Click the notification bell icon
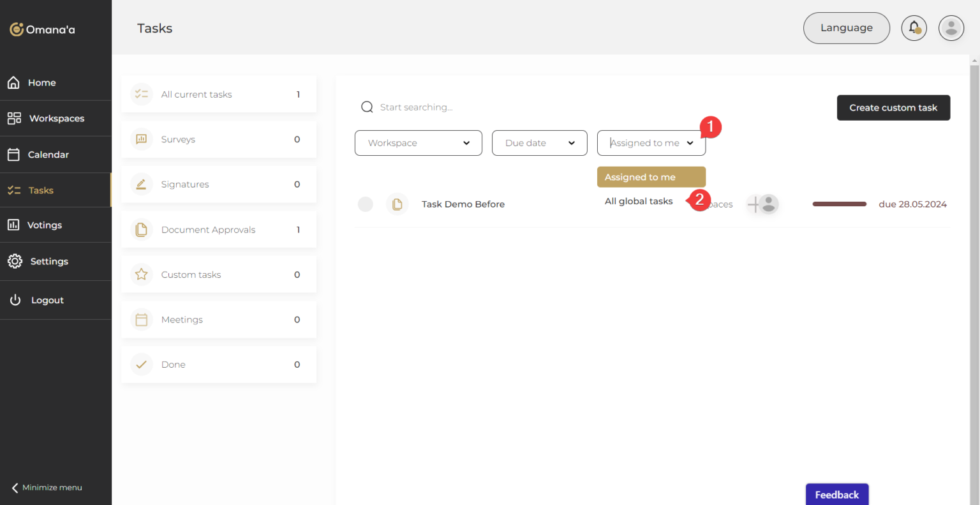Viewport: 980px width, 505px height. click(x=914, y=28)
